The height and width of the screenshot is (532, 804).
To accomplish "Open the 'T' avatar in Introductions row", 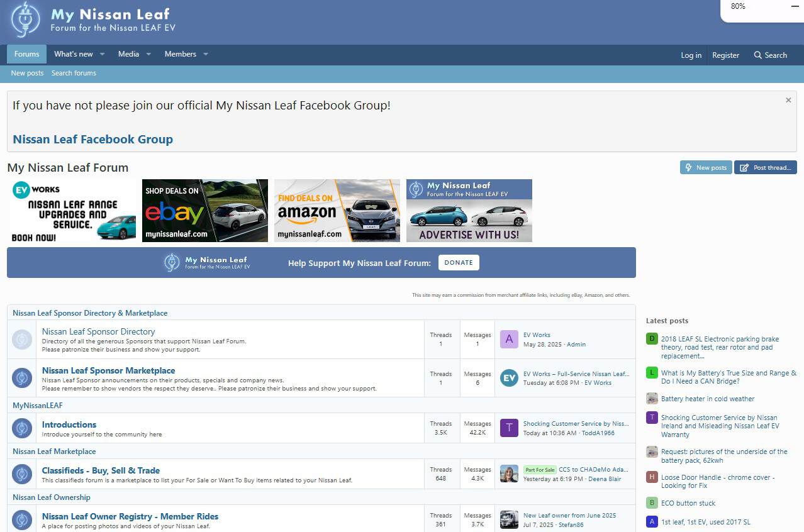I will (x=509, y=428).
